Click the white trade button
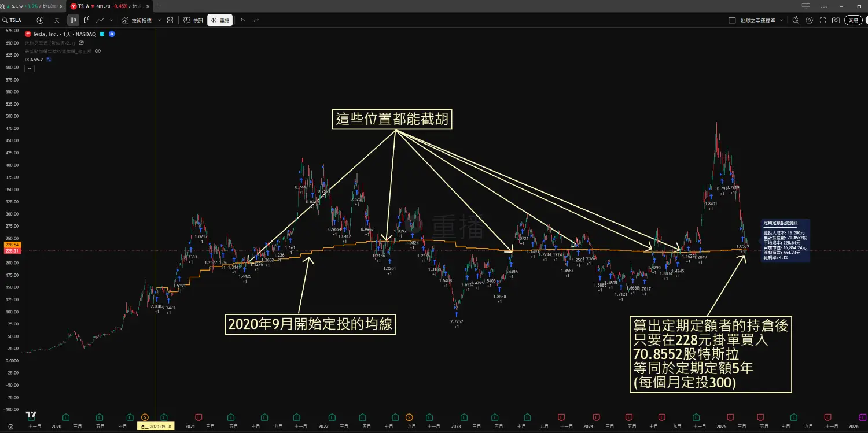The width and height of the screenshot is (868, 433). pyautogui.click(x=854, y=20)
